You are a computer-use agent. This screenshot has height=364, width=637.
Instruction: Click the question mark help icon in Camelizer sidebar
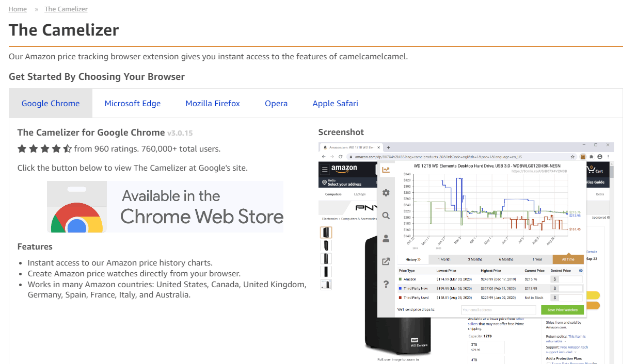pyautogui.click(x=386, y=284)
